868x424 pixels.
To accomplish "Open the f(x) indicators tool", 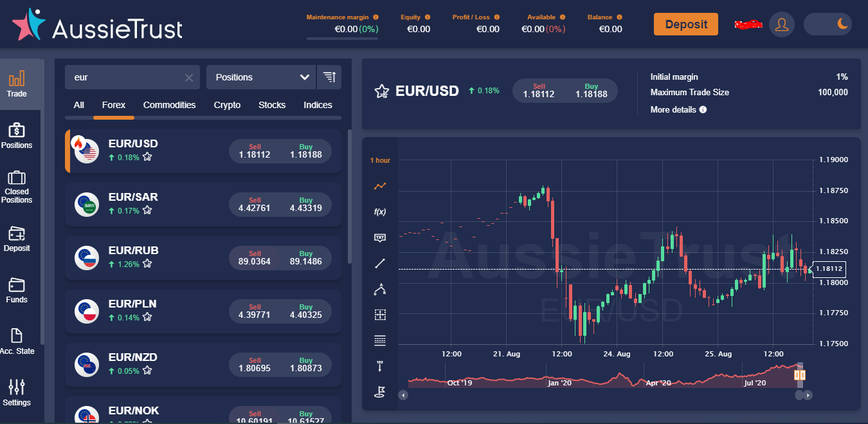I will [380, 212].
